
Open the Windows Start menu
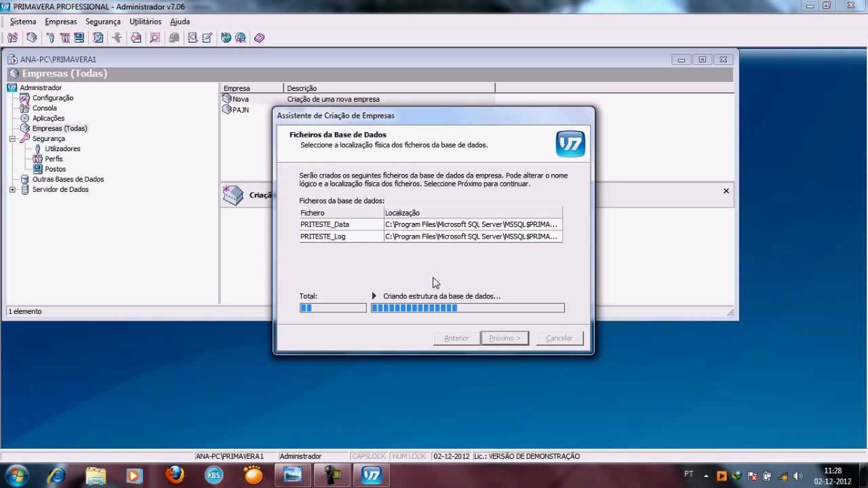tap(16, 474)
